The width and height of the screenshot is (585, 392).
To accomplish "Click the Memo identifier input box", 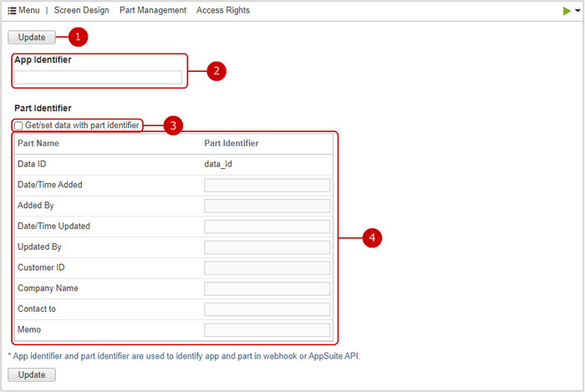I will pos(267,330).
